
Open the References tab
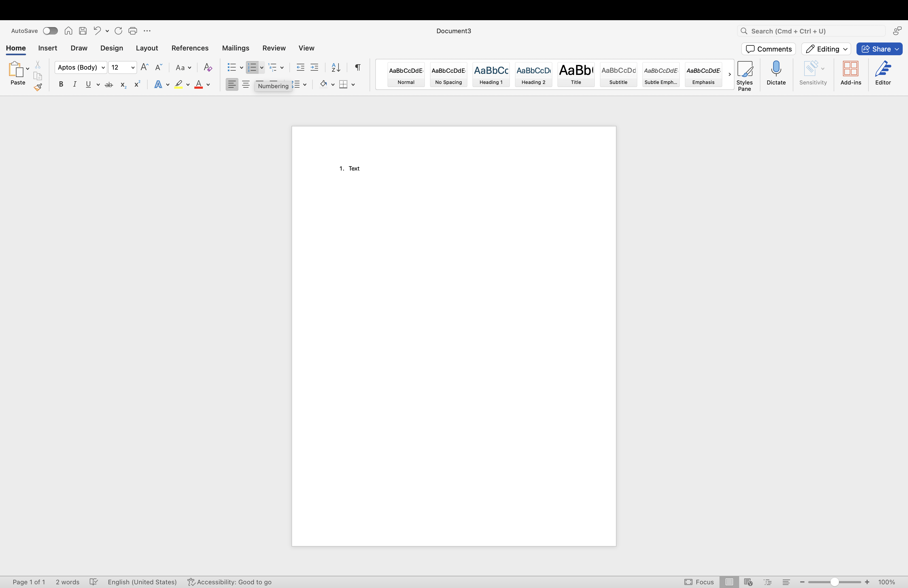[190, 48]
